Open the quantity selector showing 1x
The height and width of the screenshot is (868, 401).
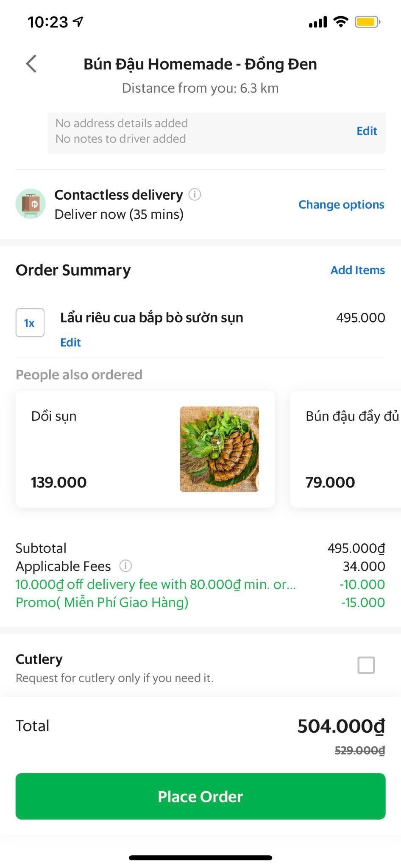coord(30,323)
